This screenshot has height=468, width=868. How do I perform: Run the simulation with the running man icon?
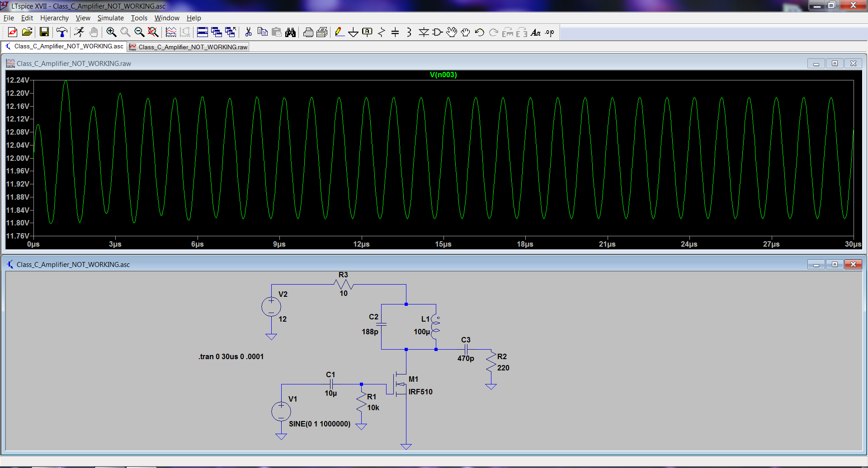click(79, 32)
